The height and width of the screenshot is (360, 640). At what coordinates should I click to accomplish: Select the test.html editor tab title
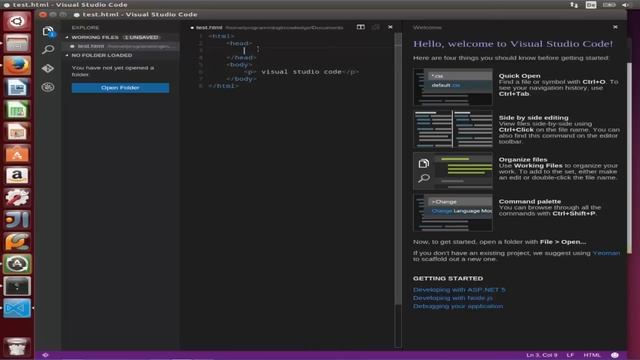click(209, 27)
